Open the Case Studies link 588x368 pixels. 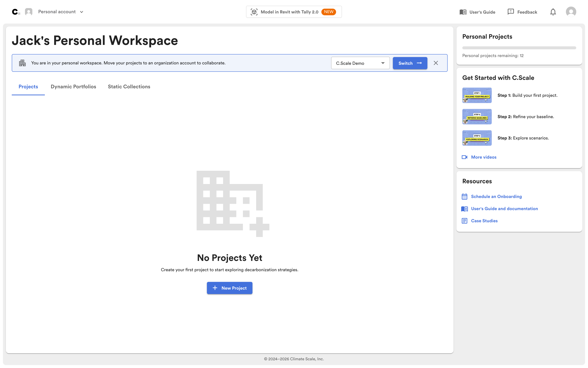484,221
